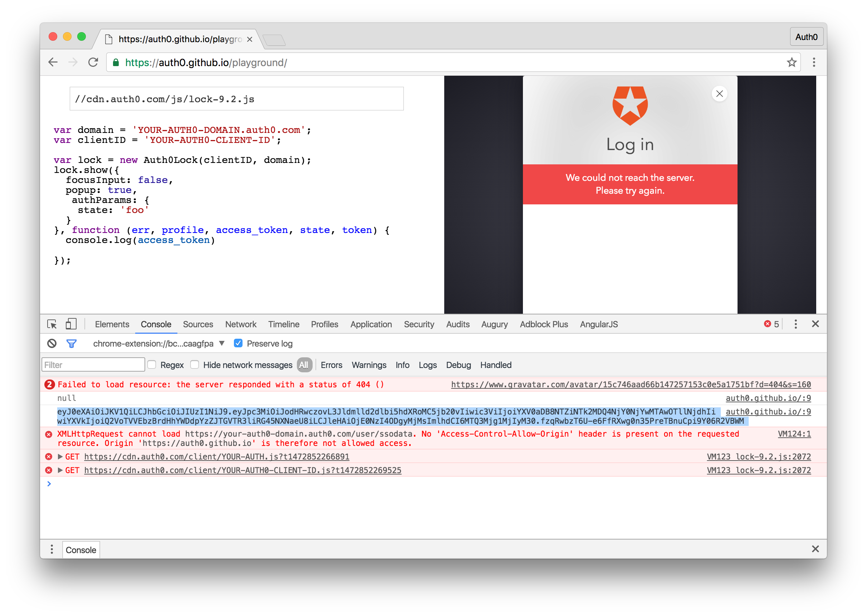Clear the console with the ban icon

point(52,344)
